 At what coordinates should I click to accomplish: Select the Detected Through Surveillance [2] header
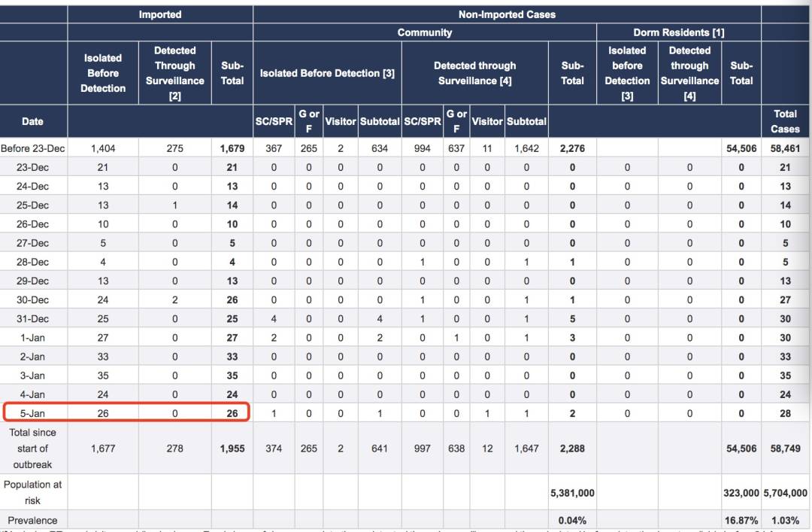[174, 73]
